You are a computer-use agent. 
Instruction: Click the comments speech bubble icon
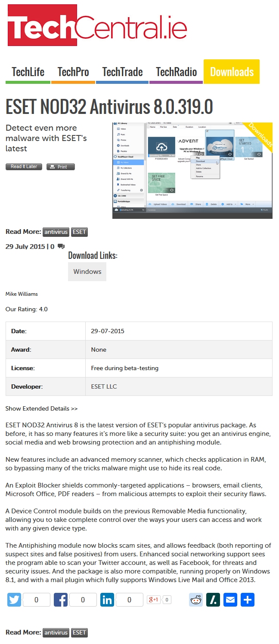click(61, 247)
